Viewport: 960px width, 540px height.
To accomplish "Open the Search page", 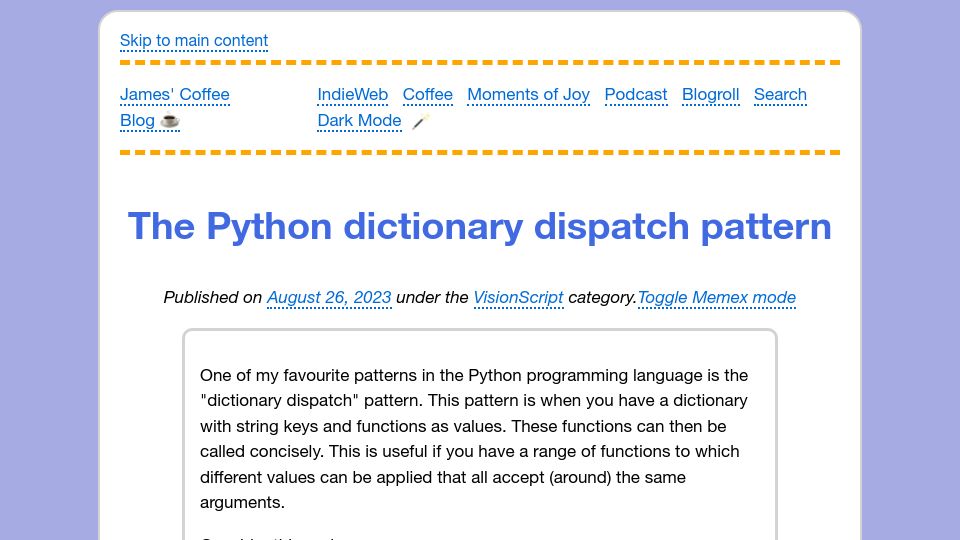I will coord(780,94).
